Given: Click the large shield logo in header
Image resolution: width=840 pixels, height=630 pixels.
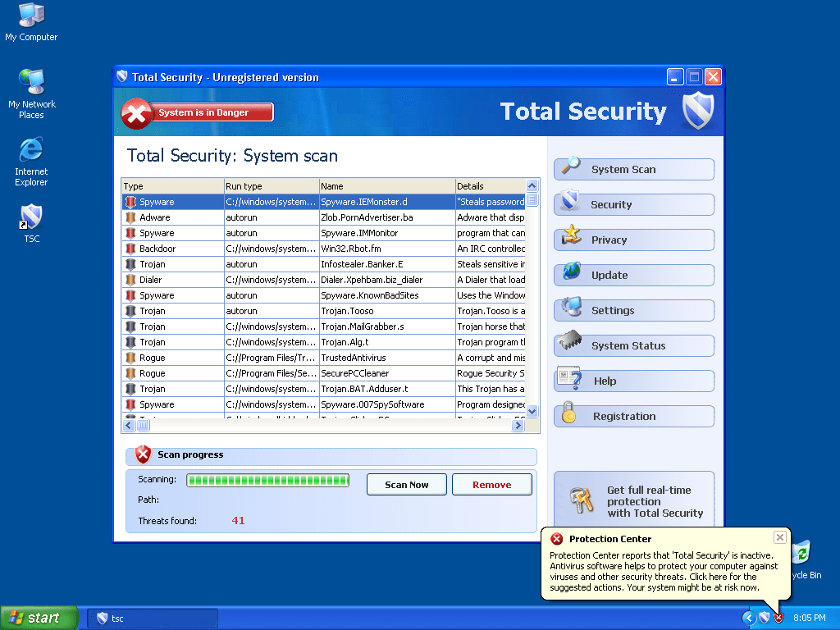Looking at the screenshot, I should click(698, 111).
